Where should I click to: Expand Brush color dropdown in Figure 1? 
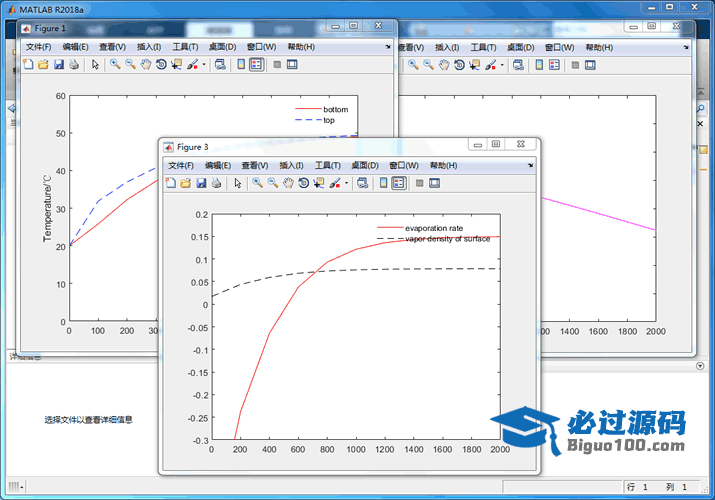tap(204, 65)
